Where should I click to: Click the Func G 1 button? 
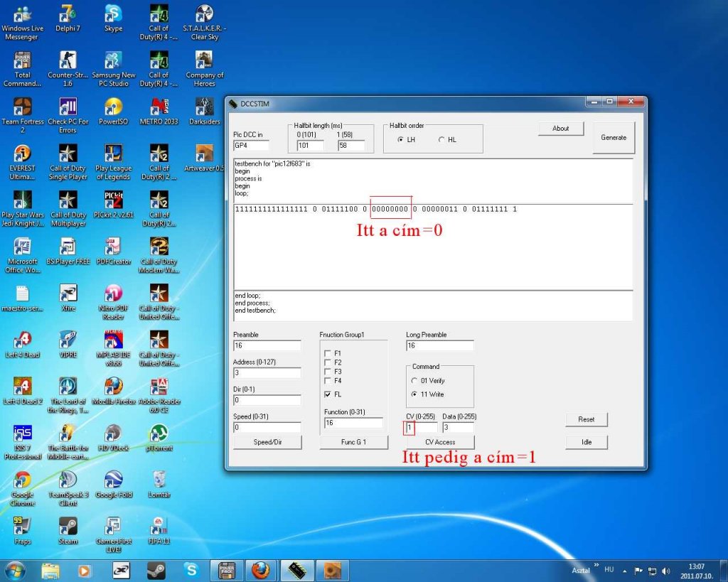353,442
